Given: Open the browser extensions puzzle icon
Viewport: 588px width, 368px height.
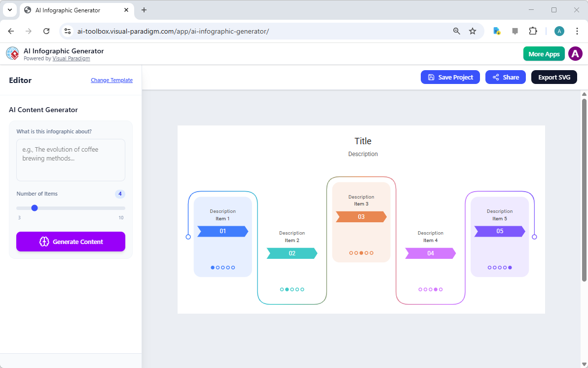Looking at the screenshot, I should (533, 31).
